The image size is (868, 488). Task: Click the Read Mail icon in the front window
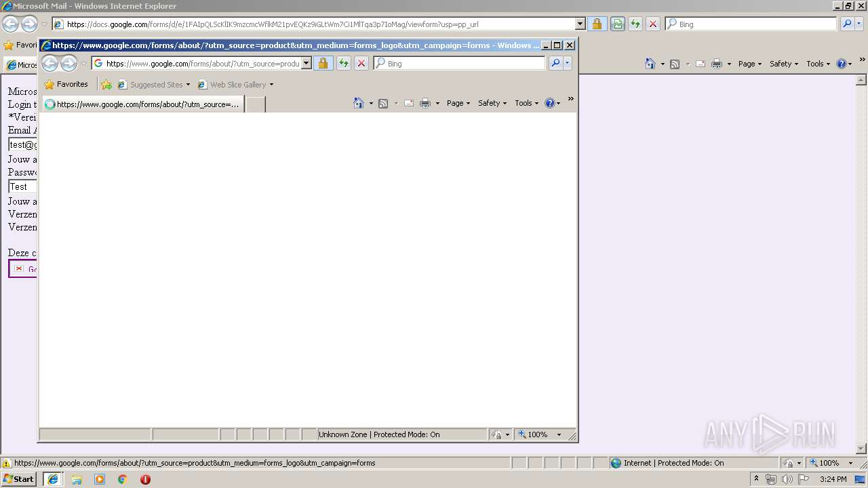click(x=409, y=103)
